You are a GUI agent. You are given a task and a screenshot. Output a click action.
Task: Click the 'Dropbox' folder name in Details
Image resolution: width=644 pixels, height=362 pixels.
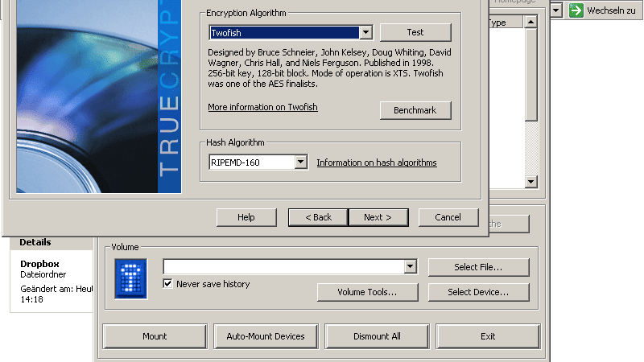pyautogui.click(x=39, y=264)
